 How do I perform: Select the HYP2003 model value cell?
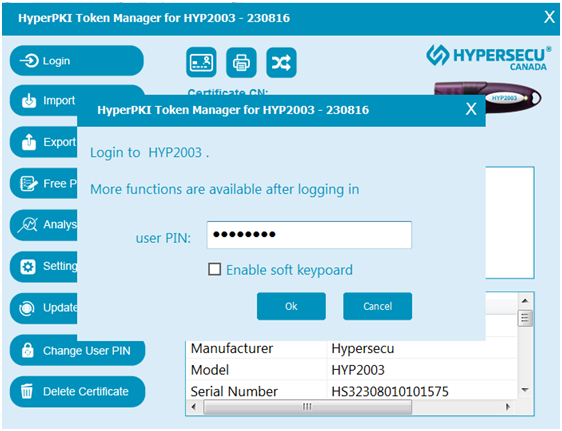(358, 370)
